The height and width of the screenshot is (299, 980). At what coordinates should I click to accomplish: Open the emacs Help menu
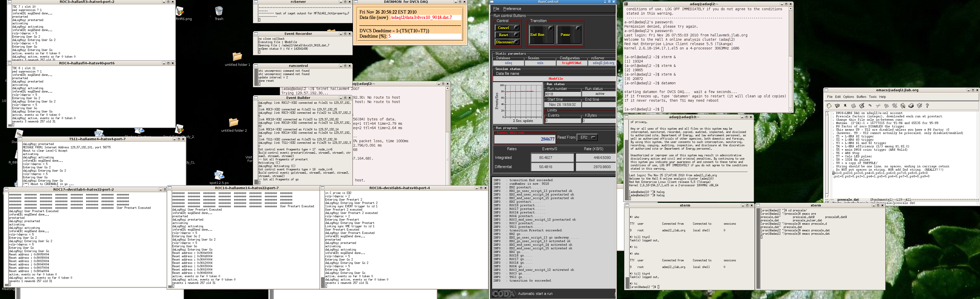pos(883,97)
